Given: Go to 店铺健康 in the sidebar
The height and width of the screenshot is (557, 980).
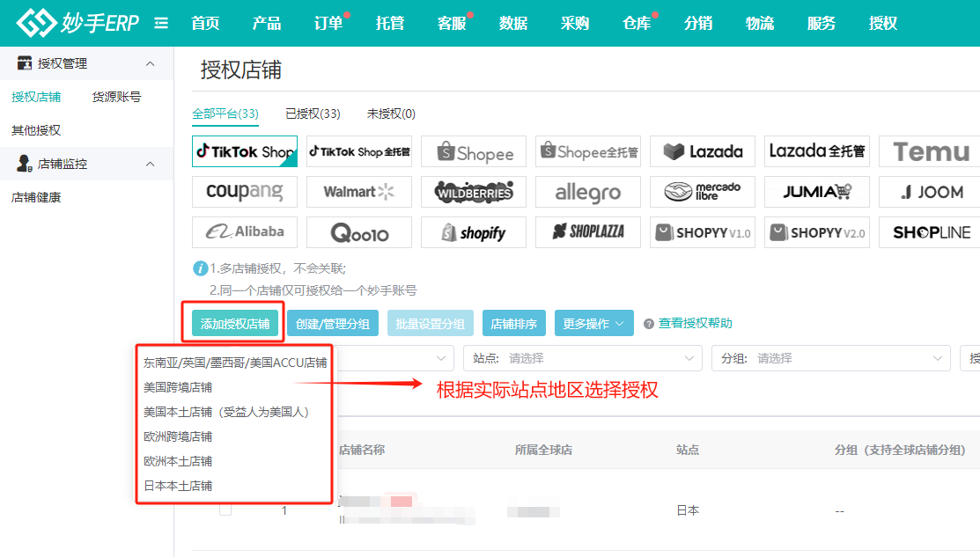Looking at the screenshot, I should (x=36, y=197).
